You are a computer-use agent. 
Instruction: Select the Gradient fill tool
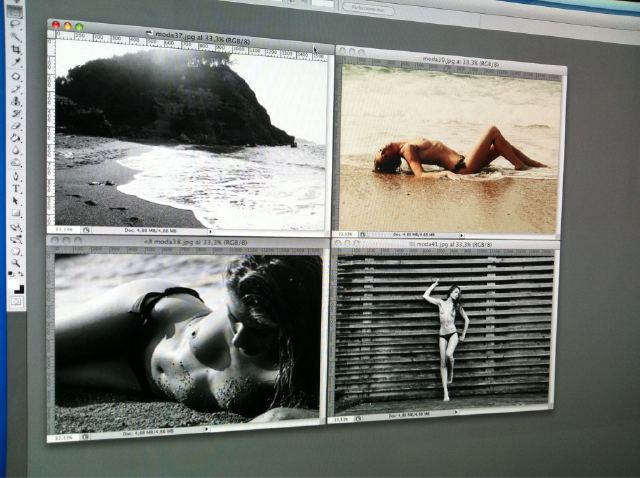click(16, 138)
